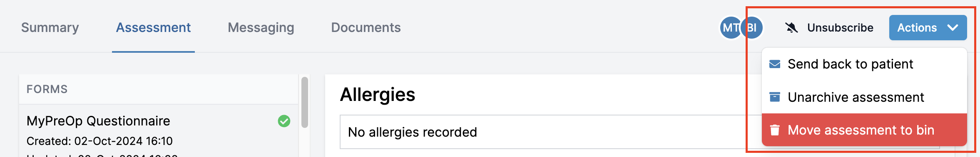This screenshot has width=980, height=157.
Task: Click the trash bin icon in menu
Action: pos(775,130)
